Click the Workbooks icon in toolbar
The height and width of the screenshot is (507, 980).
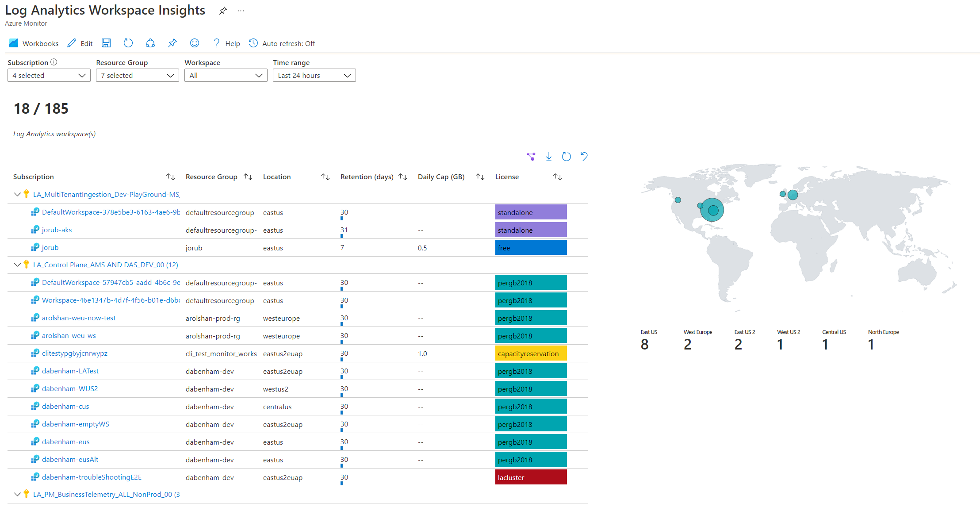(x=13, y=42)
